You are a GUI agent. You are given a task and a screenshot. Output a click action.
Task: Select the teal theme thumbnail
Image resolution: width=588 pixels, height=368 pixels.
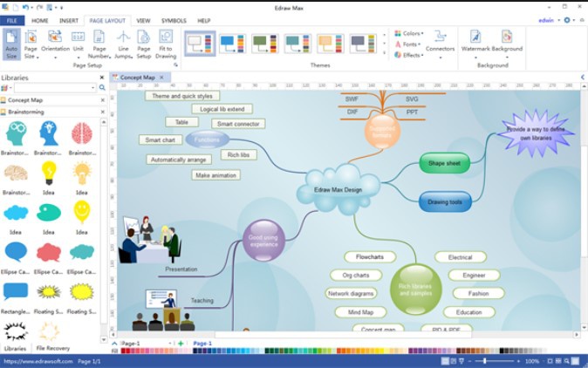(297, 44)
